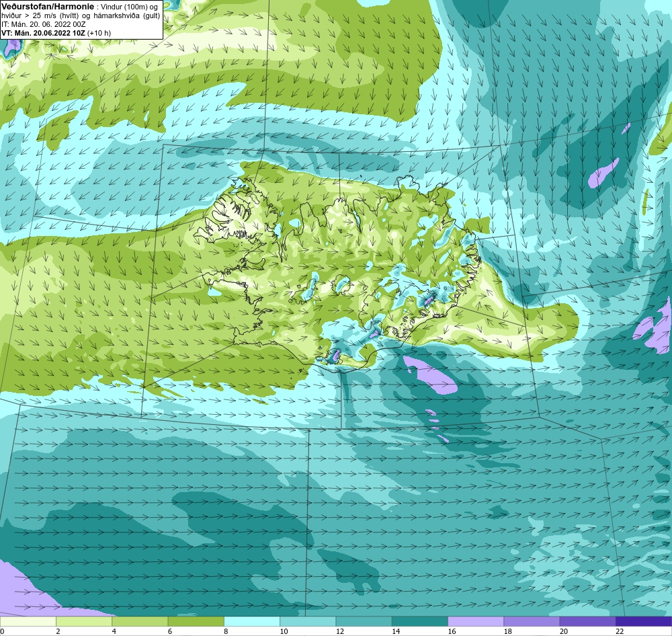Click the "VT: Mán. 20.06.2022 10Z (+10 h)" line
The height and width of the screenshot is (636, 672).
[x=56, y=32]
